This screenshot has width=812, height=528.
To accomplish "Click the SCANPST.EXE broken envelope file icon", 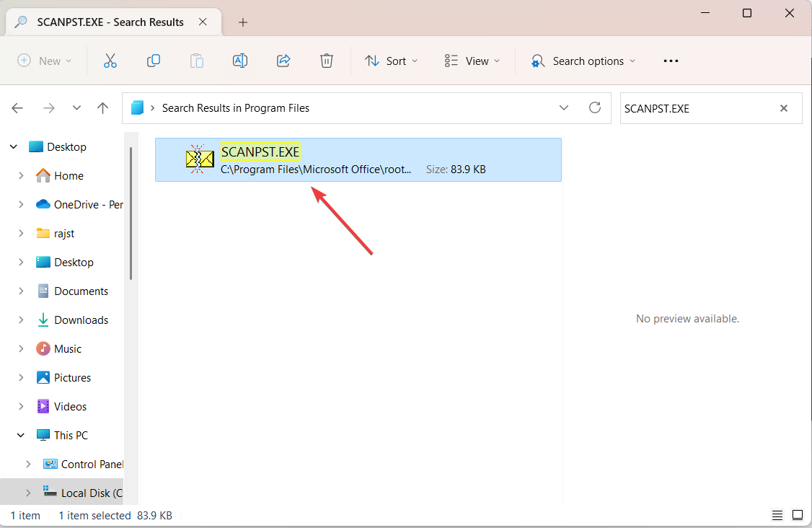I will click(x=199, y=159).
